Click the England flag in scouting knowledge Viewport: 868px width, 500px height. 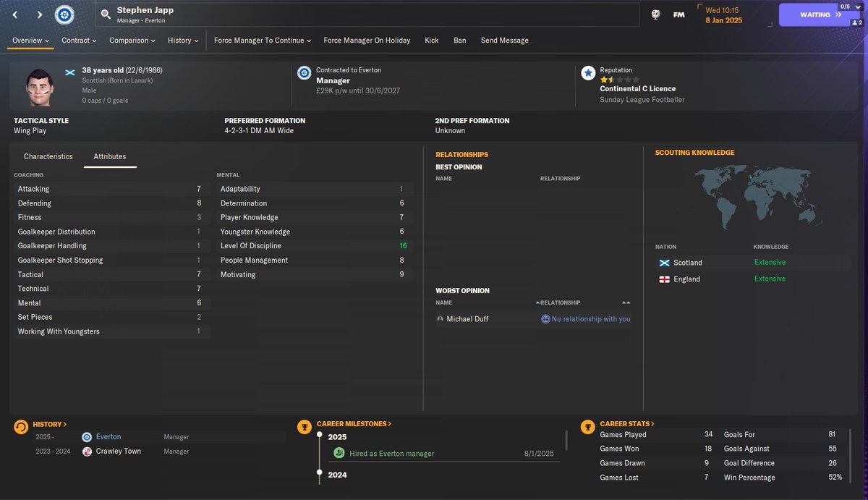[x=664, y=279]
